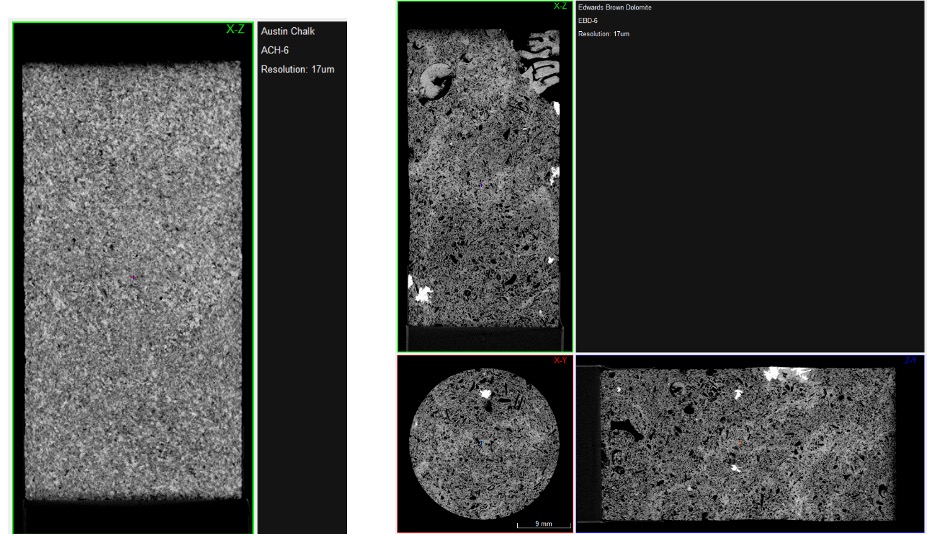Click the blue label on bottom-right view
The width and height of the screenshot is (928, 534).
pyautogui.click(x=912, y=360)
